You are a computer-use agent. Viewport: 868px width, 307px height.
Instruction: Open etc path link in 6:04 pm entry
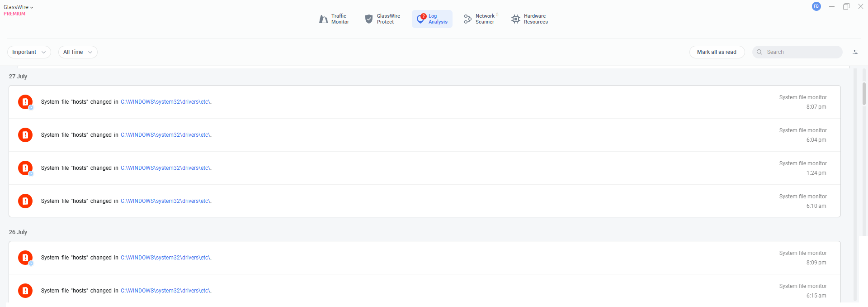point(165,135)
